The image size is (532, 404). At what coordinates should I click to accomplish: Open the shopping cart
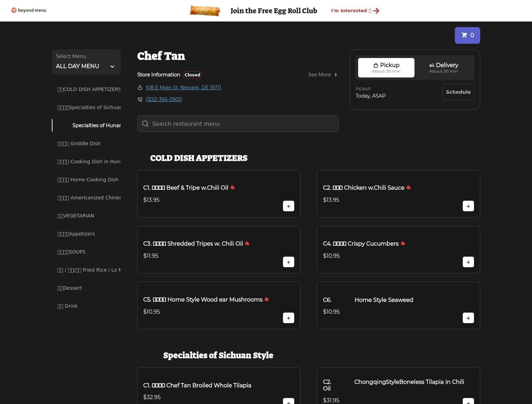467,35
